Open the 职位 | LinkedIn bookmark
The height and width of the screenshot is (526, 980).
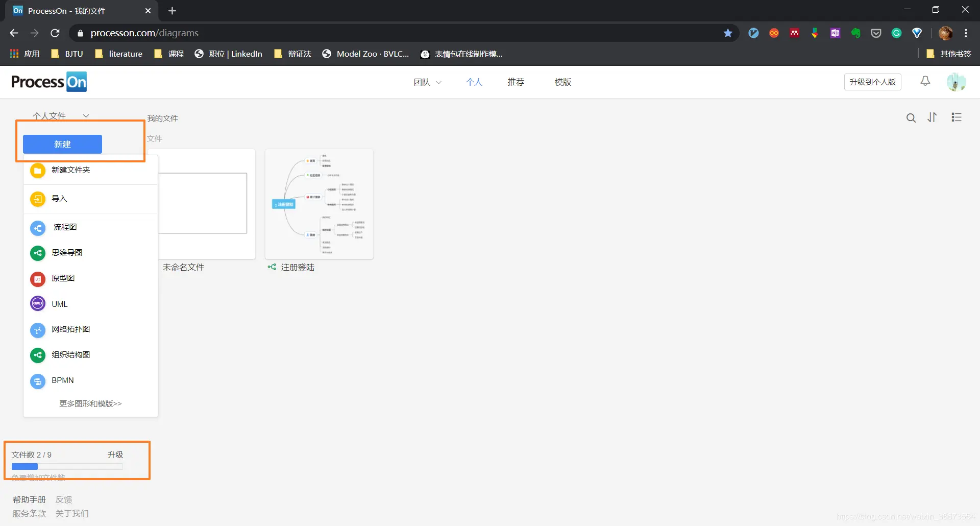[228, 54]
